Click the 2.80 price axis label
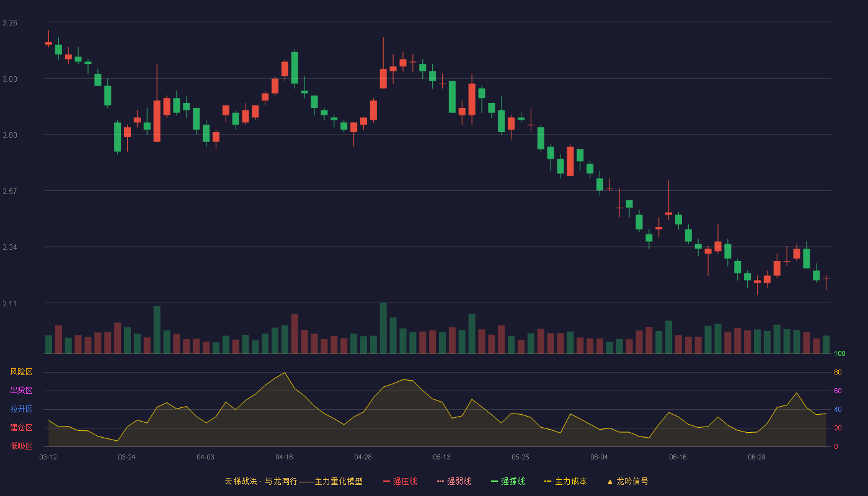Image resolution: width=868 pixels, height=496 pixels. coord(10,135)
